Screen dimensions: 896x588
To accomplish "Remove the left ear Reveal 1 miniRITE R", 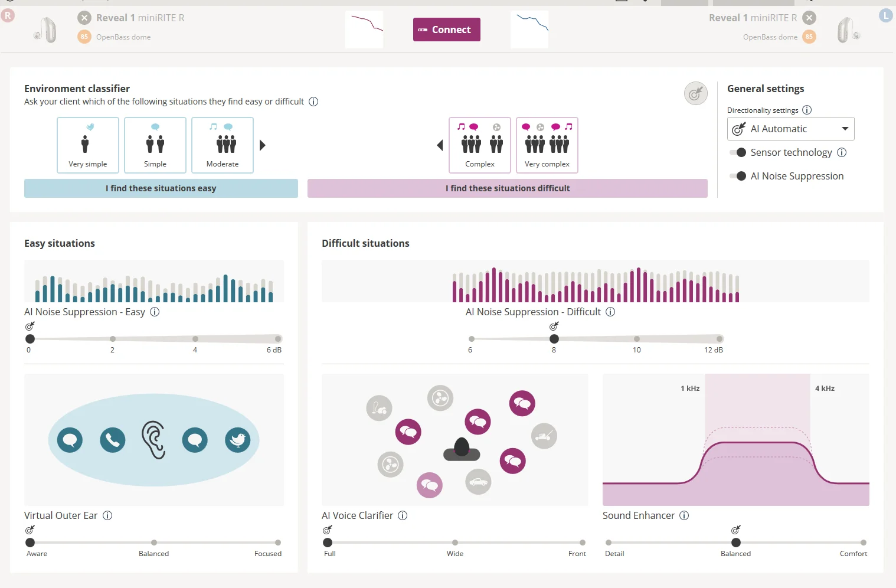I will coord(810,18).
